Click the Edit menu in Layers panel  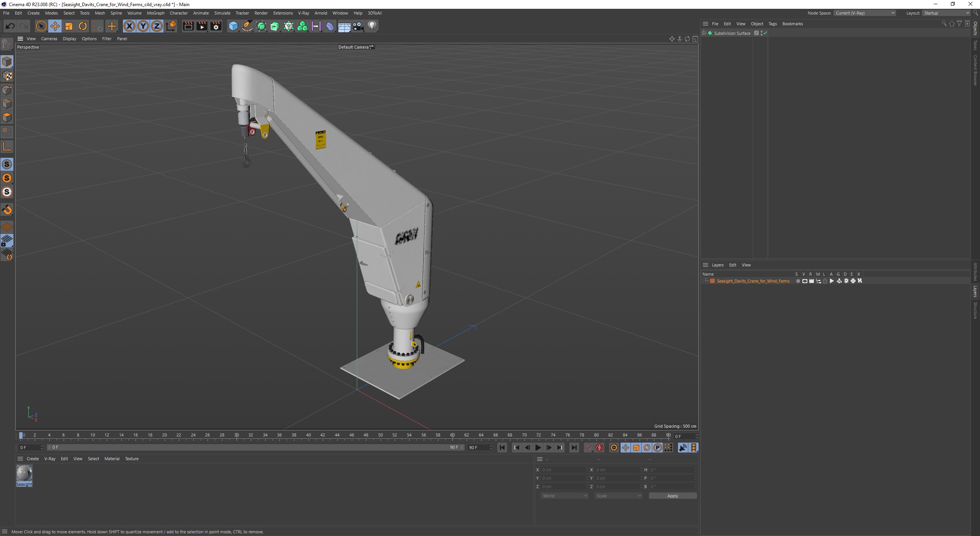733,265
